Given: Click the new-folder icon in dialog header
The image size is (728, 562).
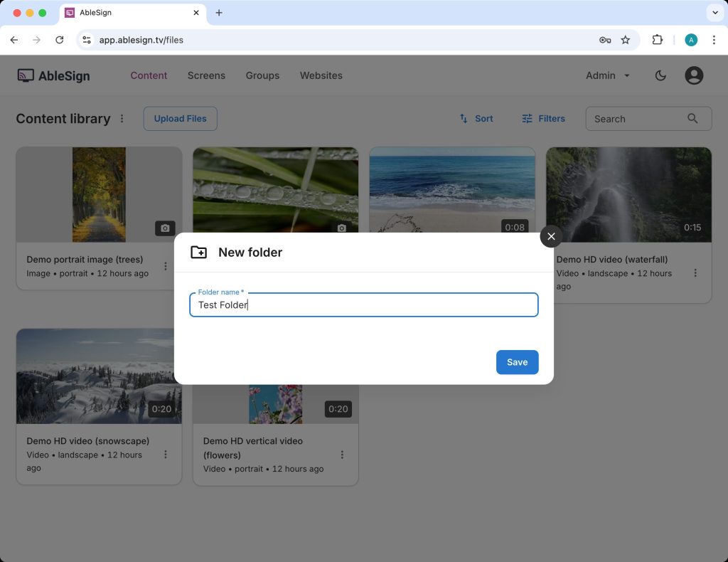Looking at the screenshot, I should (199, 253).
